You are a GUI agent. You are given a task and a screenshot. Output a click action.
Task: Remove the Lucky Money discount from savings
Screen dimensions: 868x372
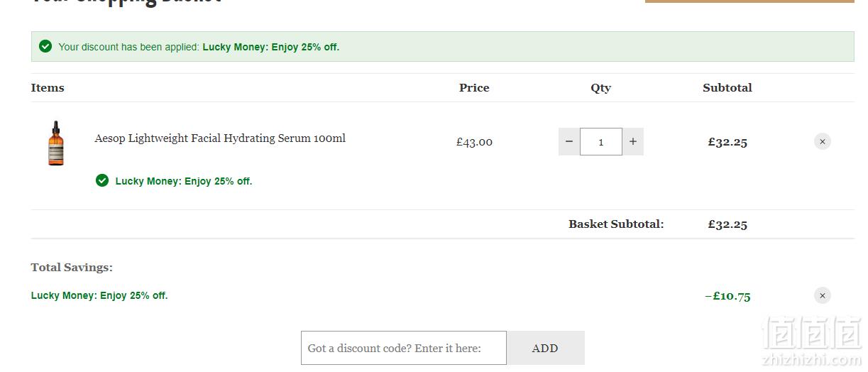click(823, 295)
